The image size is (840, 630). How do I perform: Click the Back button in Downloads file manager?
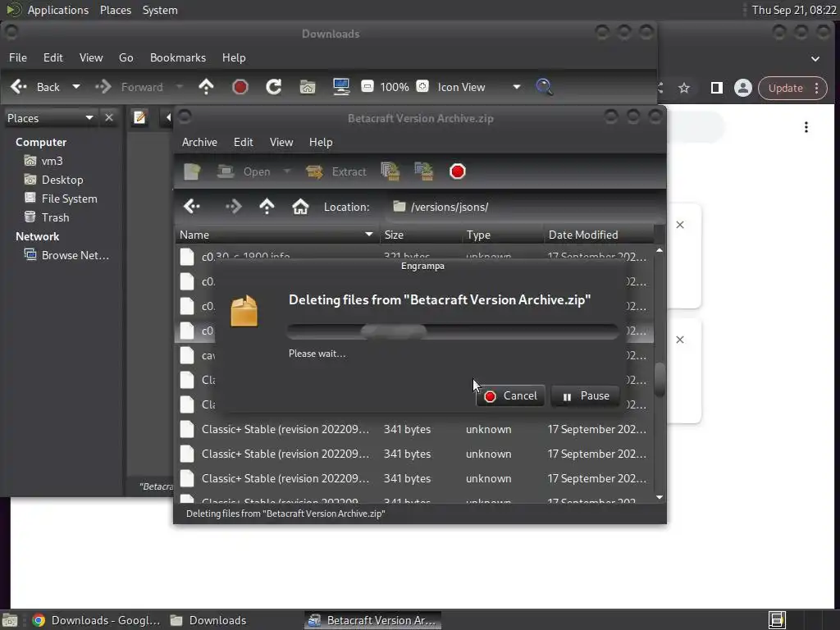(35, 87)
